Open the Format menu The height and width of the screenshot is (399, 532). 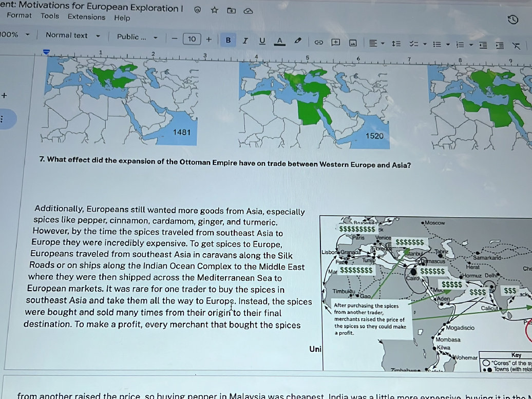[x=19, y=15]
